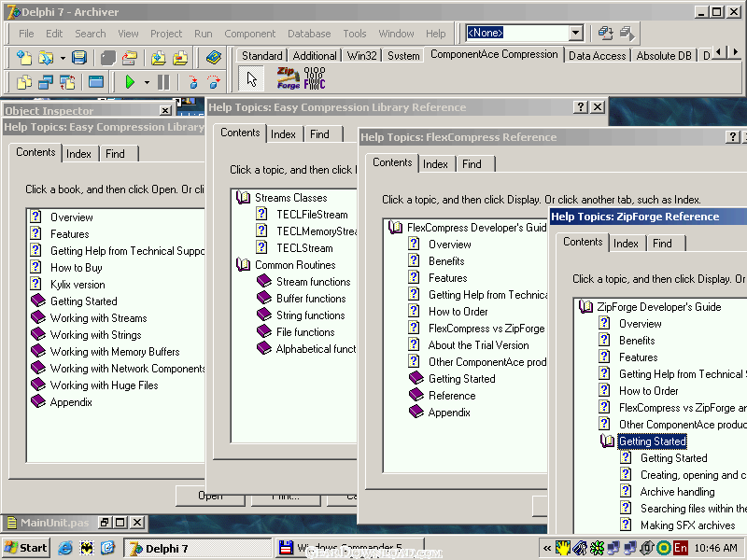Select the Kylix version topic
The height and width of the screenshot is (560, 747).
click(x=78, y=285)
